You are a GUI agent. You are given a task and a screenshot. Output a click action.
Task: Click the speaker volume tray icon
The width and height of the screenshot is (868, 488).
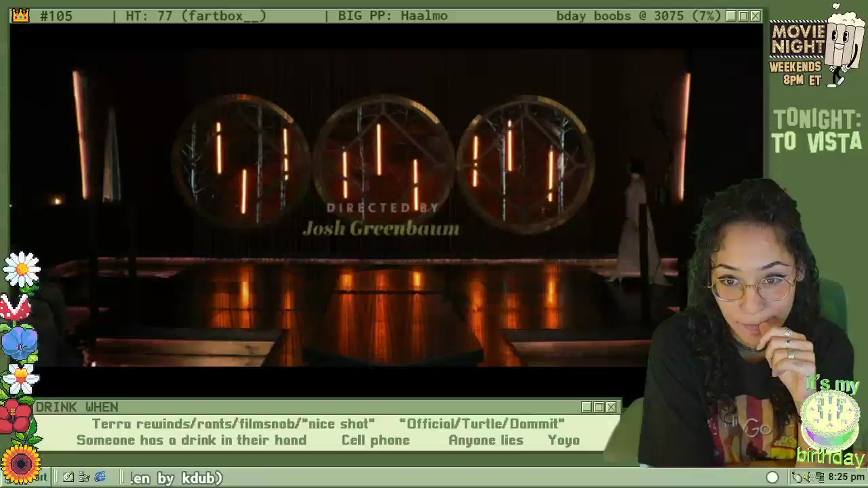coord(808,477)
